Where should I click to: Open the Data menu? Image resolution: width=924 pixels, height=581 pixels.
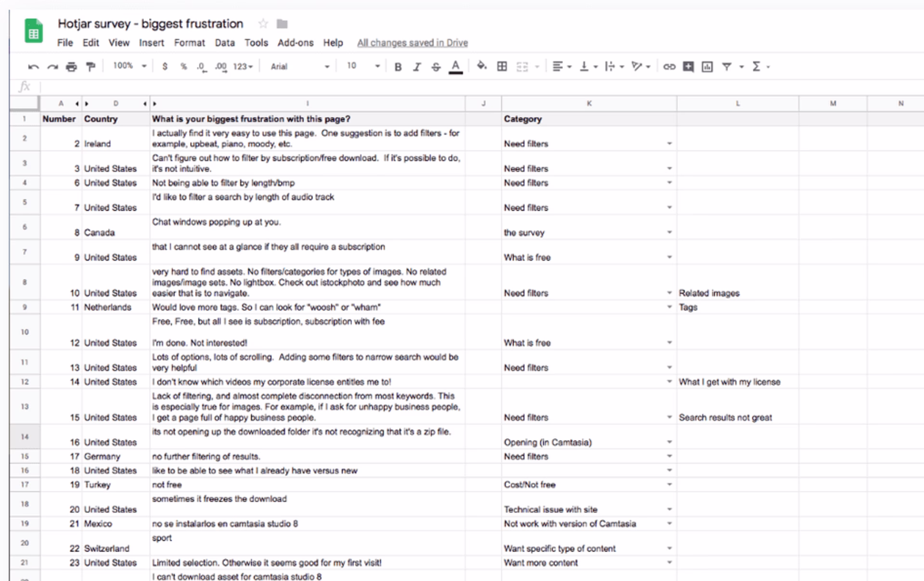click(224, 43)
